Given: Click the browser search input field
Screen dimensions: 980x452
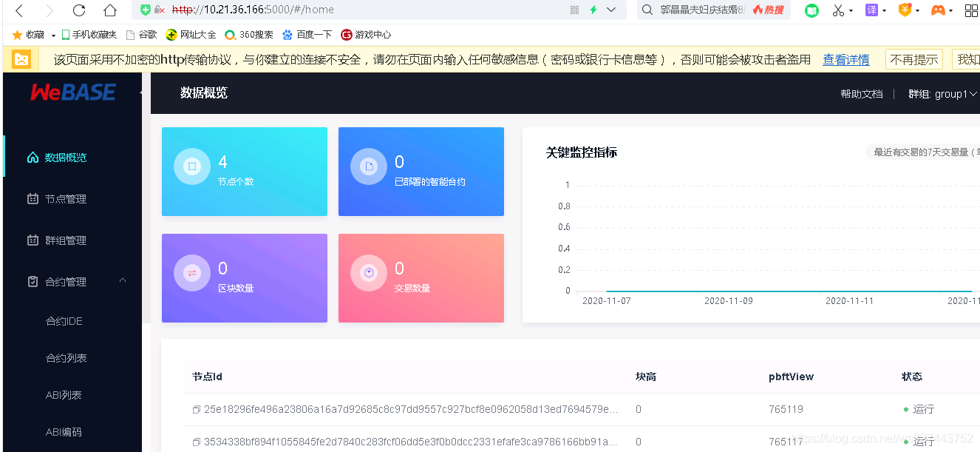Looking at the screenshot, I should click(702, 10).
